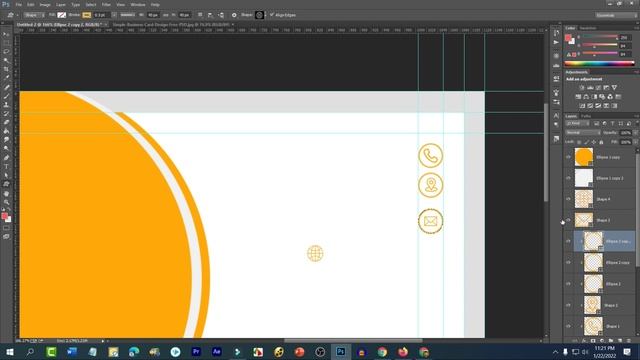
Task: Open the shape gear settings in options bar
Action: pyautogui.click(x=234, y=15)
